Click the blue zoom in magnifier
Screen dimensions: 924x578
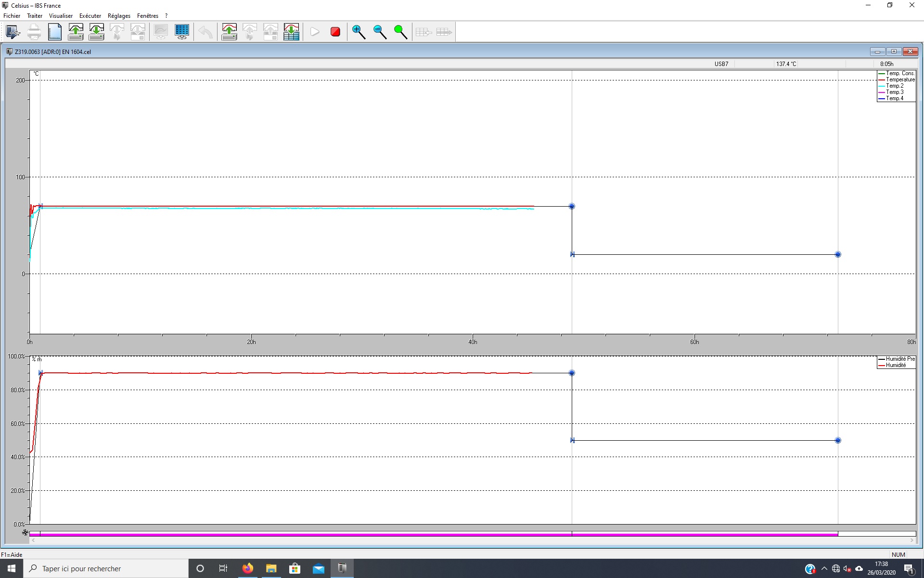[359, 32]
